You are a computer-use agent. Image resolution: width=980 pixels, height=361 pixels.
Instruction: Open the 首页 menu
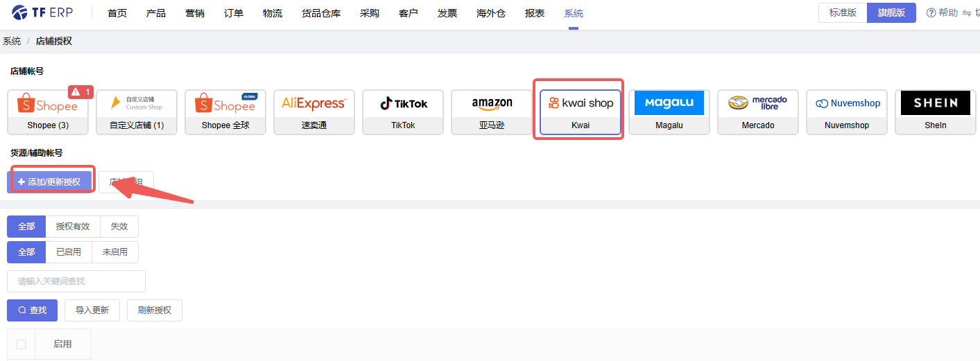[x=117, y=13]
